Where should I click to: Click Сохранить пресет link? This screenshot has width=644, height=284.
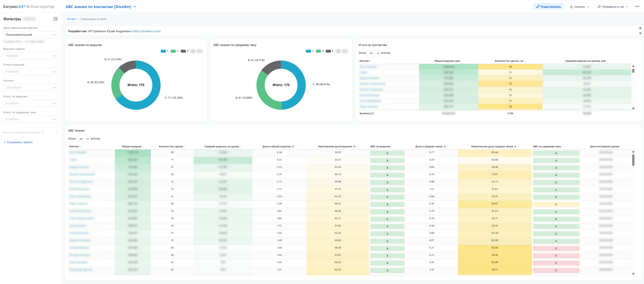point(18,142)
